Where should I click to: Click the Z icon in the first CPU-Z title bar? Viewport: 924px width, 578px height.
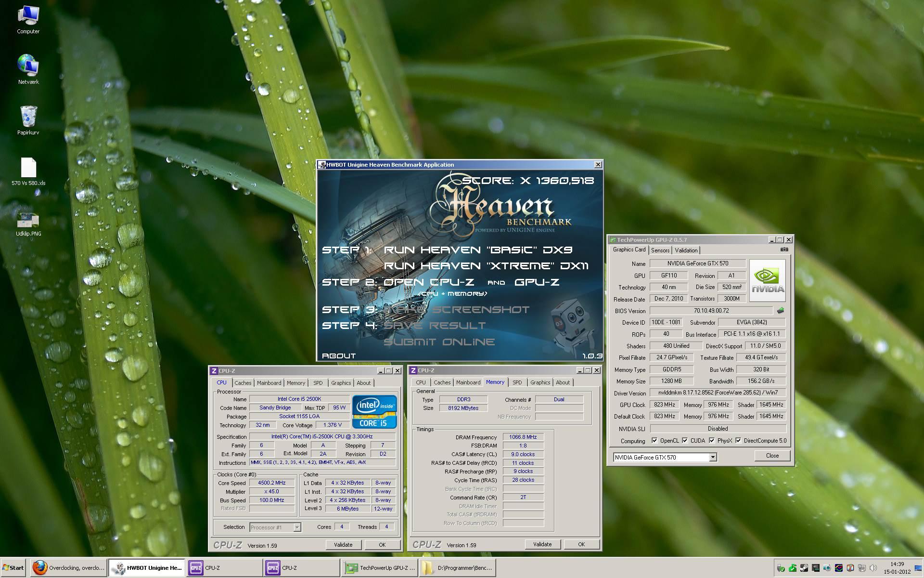coord(214,370)
